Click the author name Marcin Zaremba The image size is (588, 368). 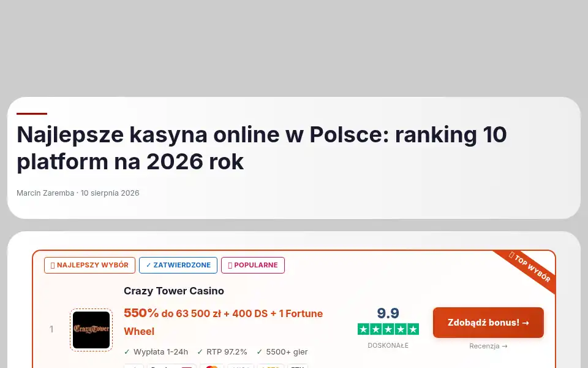click(45, 193)
